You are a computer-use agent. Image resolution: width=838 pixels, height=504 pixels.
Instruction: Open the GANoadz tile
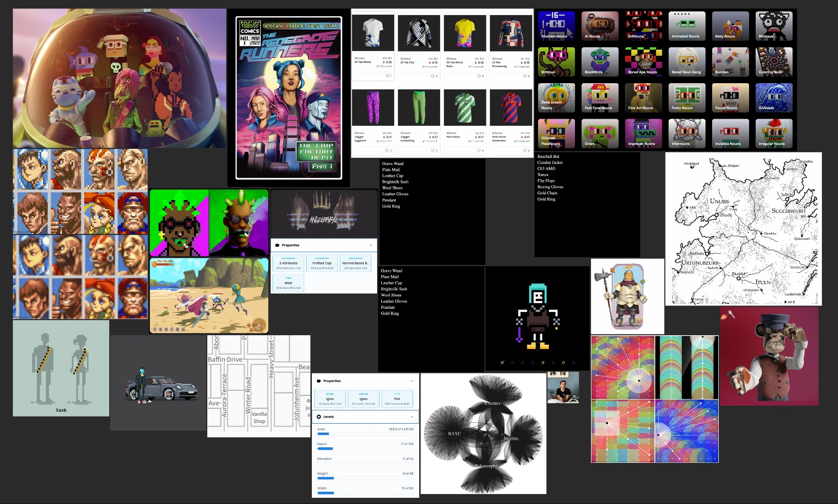[x=774, y=98]
